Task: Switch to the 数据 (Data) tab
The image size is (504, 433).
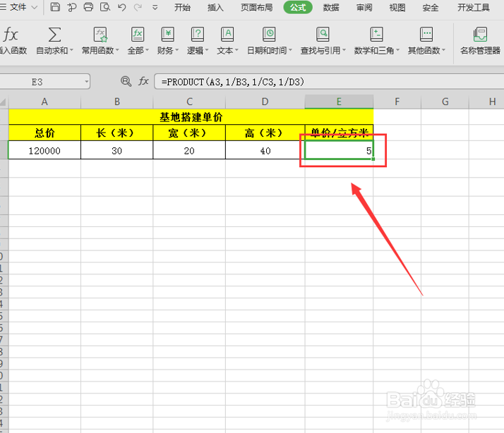Action: (x=331, y=7)
